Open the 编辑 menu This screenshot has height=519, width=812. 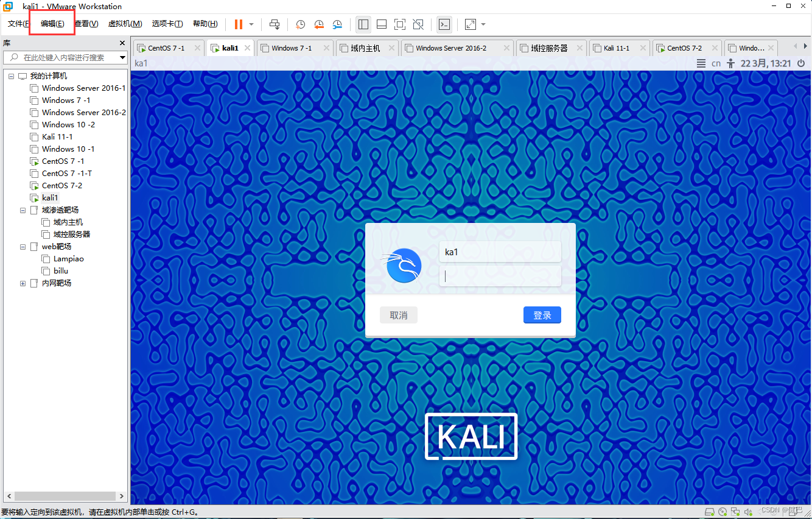click(52, 24)
